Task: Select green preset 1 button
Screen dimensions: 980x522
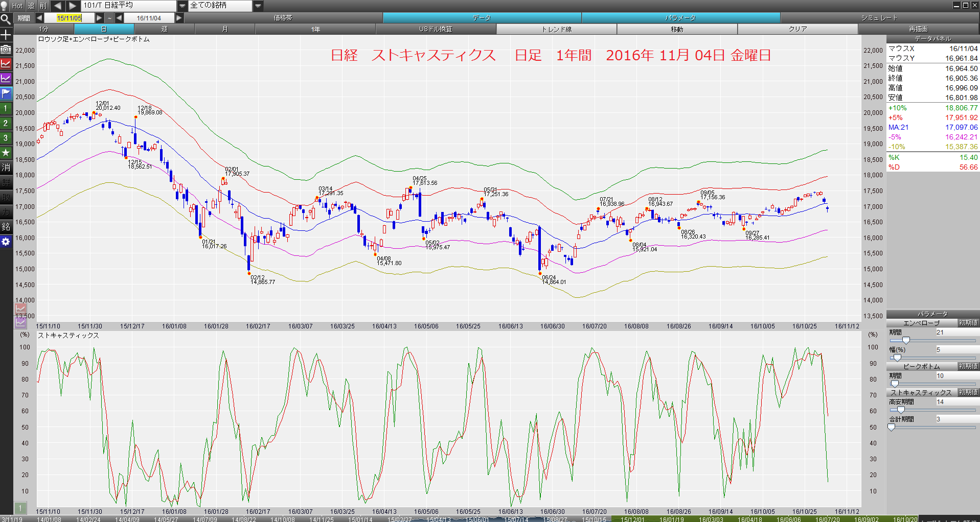Action: pos(6,108)
